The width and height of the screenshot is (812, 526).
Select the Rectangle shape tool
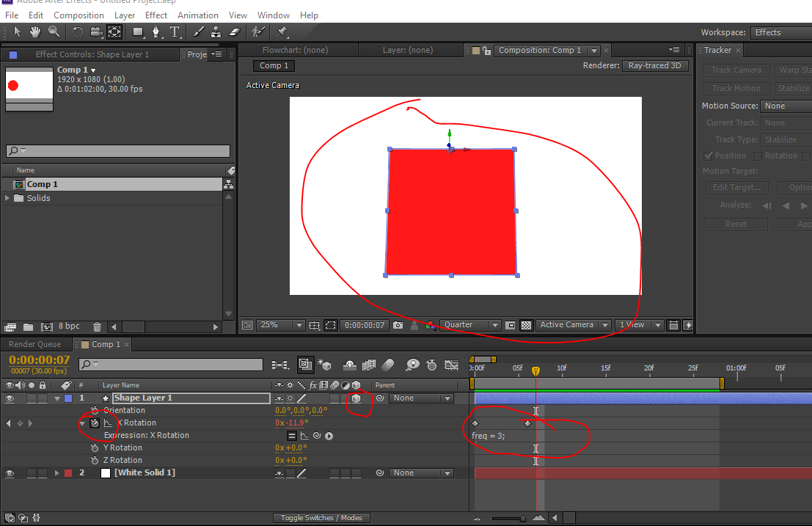pos(138,32)
